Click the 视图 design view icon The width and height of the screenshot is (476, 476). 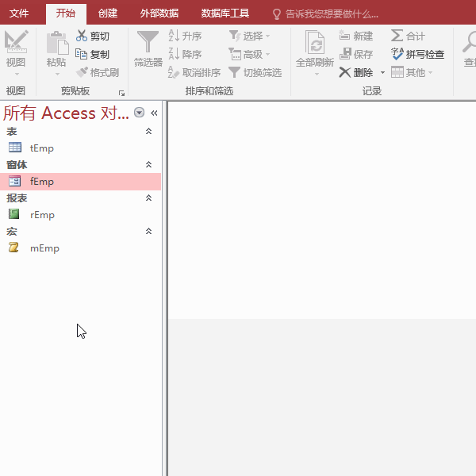click(16, 41)
